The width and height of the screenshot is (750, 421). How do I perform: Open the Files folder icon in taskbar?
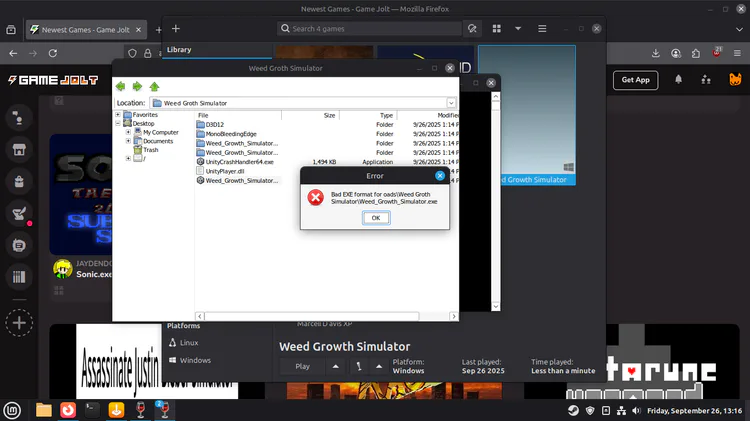click(44, 410)
